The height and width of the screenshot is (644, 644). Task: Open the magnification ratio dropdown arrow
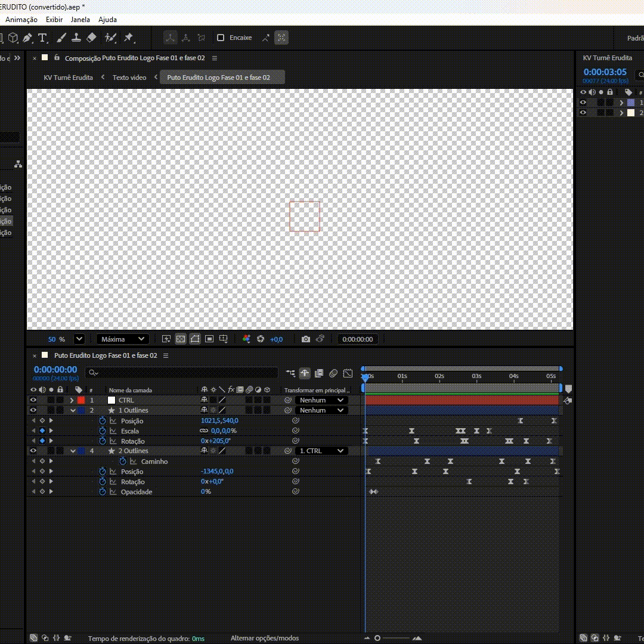pyautogui.click(x=79, y=339)
